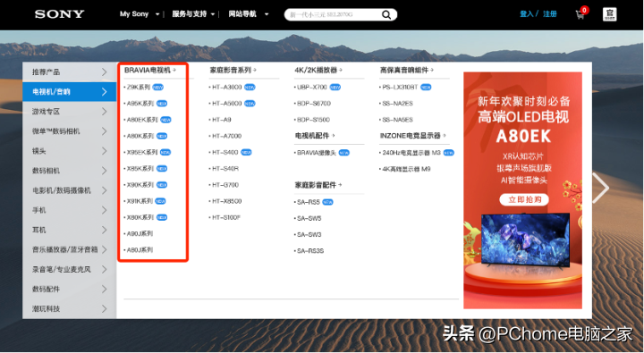Expand the 录音笔/专业麦克风 chevron
The height and width of the screenshot is (353, 644).
click(104, 269)
